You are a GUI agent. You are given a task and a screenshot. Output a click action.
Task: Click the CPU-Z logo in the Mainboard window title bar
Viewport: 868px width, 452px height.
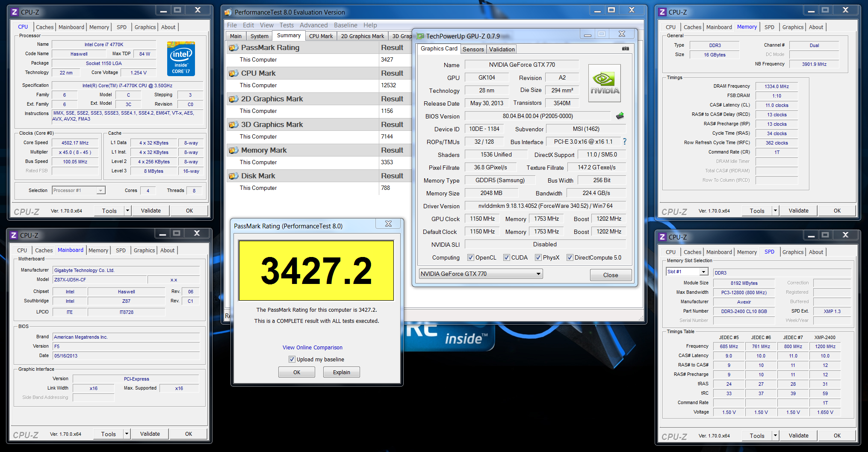[14, 235]
